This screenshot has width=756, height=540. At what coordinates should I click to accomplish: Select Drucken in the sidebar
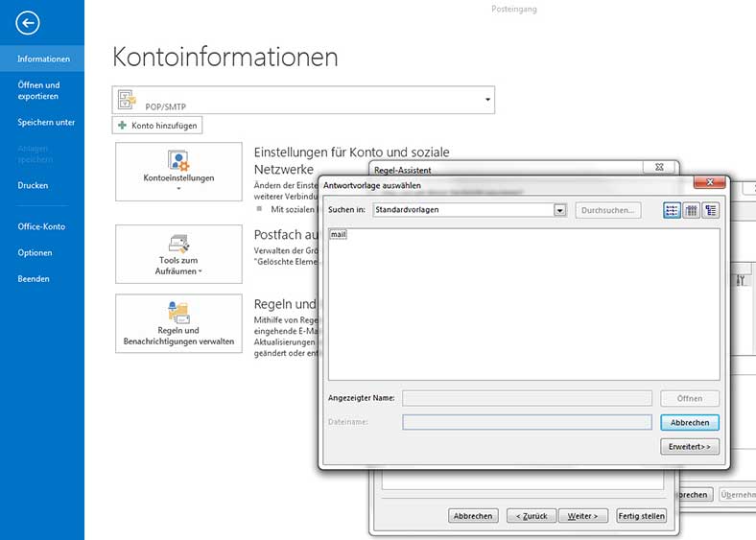tap(33, 185)
